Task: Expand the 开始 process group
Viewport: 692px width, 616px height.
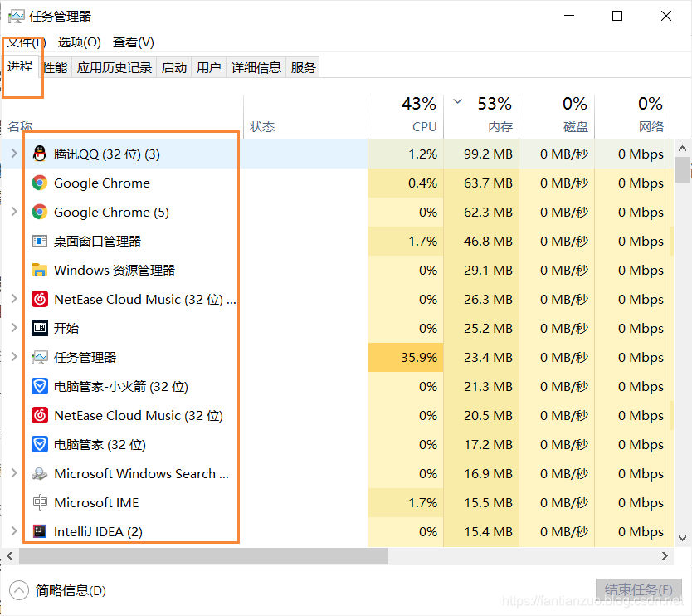Action: coord(14,328)
